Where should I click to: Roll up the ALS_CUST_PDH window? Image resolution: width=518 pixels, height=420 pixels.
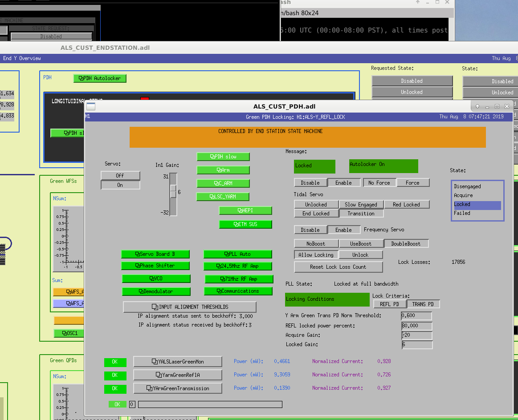point(478,106)
